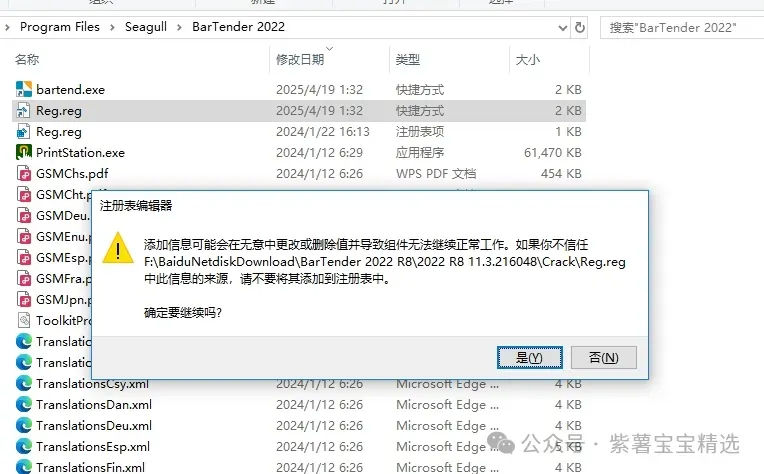764x474 pixels.
Task: Sort by the 修改日期 column header
Action: coord(300,59)
